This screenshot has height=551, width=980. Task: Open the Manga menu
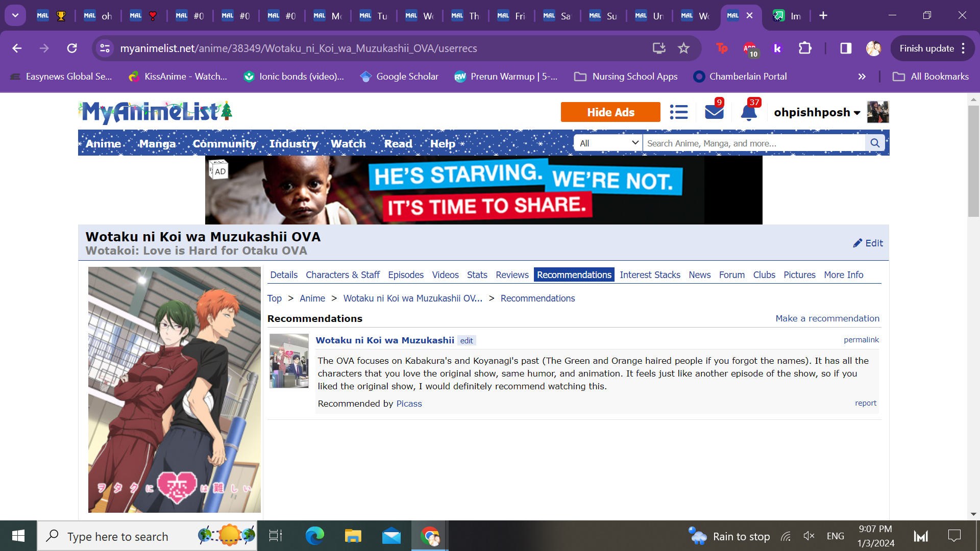[157, 144]
